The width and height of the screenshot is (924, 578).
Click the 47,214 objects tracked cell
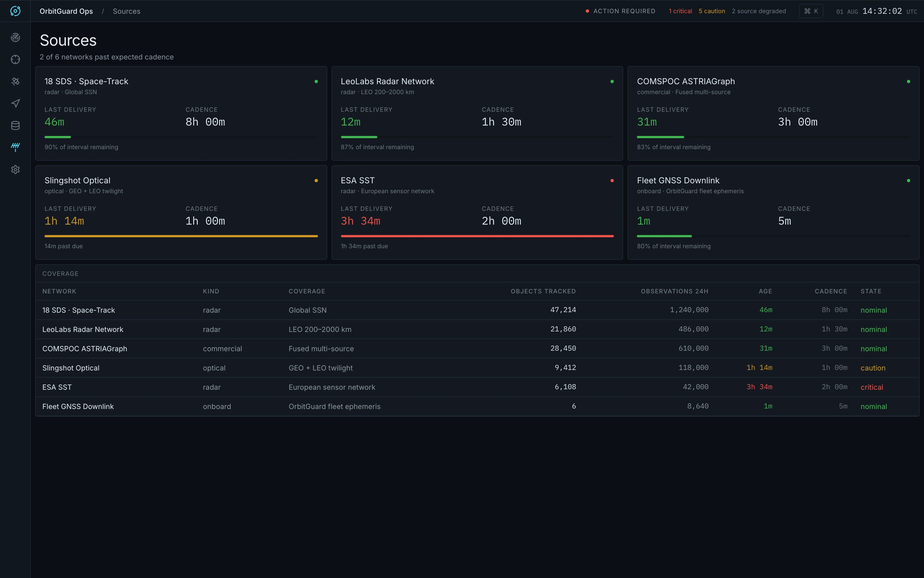pos(563,310)
